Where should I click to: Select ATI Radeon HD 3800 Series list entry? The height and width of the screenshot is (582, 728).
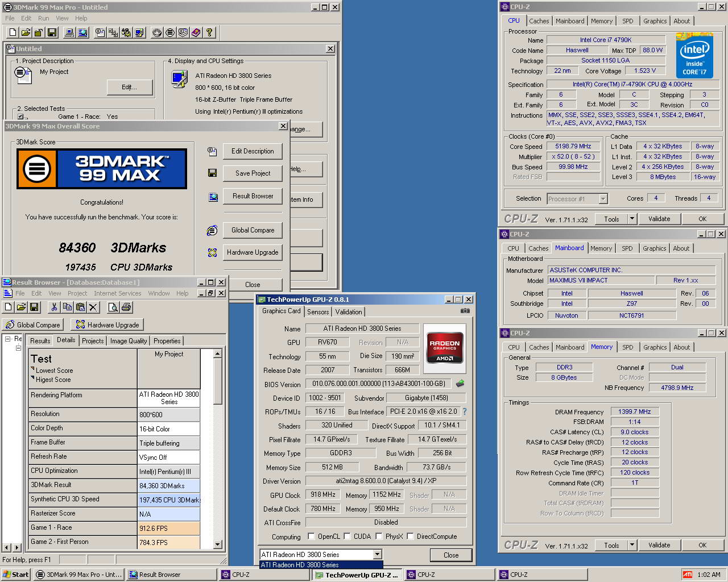click(321, 565)
